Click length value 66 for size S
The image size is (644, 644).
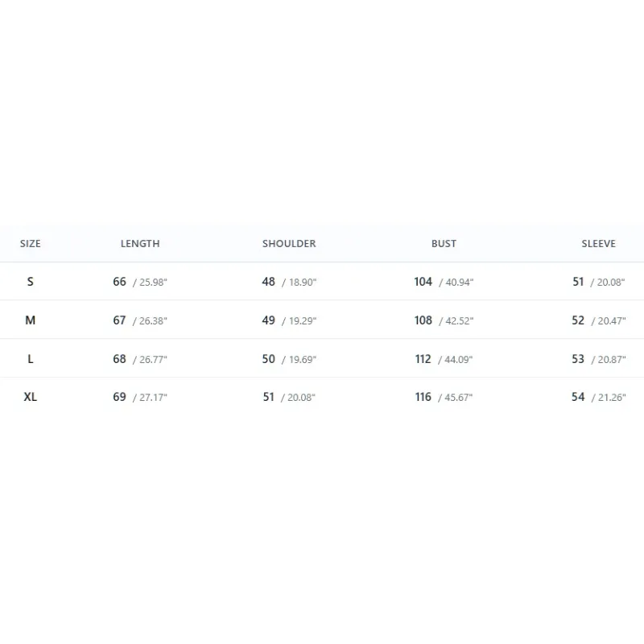[119, 282]
